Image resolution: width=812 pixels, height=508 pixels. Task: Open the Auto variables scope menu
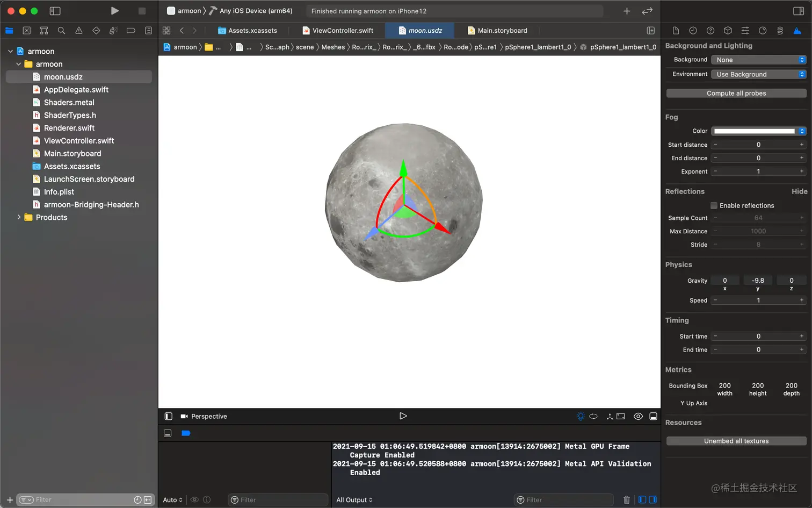click(173, 500)
